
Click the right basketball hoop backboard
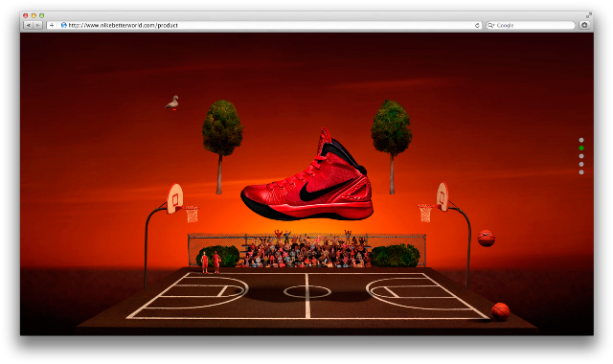point(443,196)
